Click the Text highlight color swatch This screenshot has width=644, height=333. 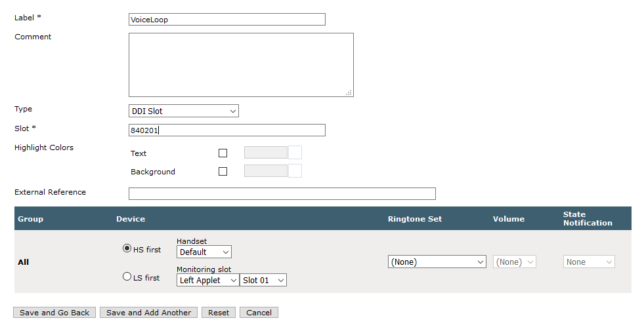point(295,153)
